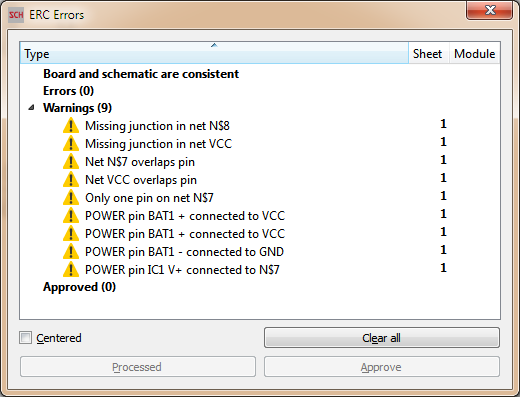
Task: Click the Approve button
Action: point(382,367)
